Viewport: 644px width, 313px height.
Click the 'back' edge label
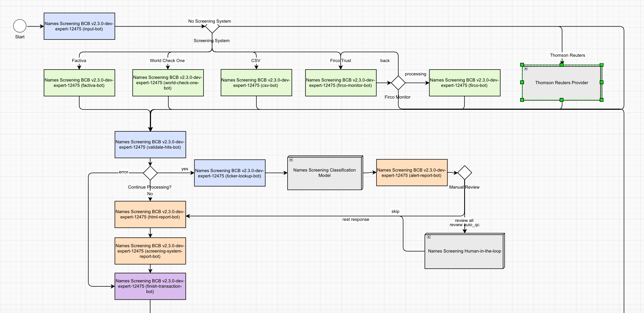point(385,60)
